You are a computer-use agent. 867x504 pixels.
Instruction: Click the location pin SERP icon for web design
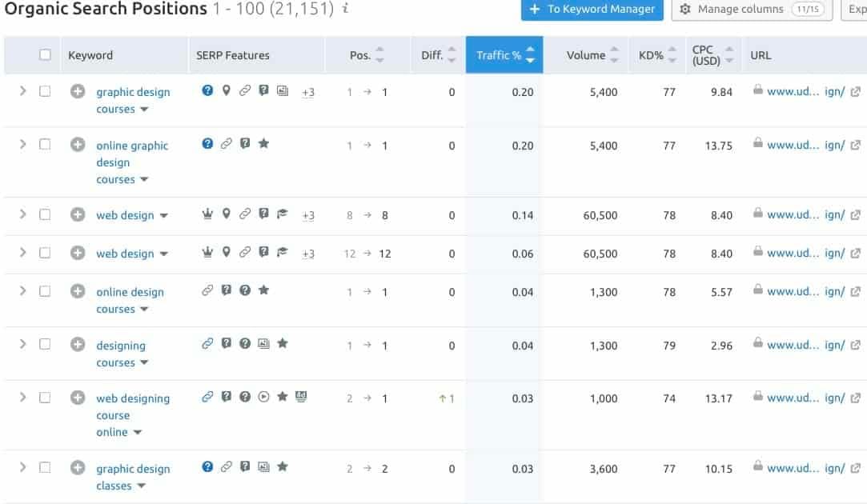coord(225,214)
